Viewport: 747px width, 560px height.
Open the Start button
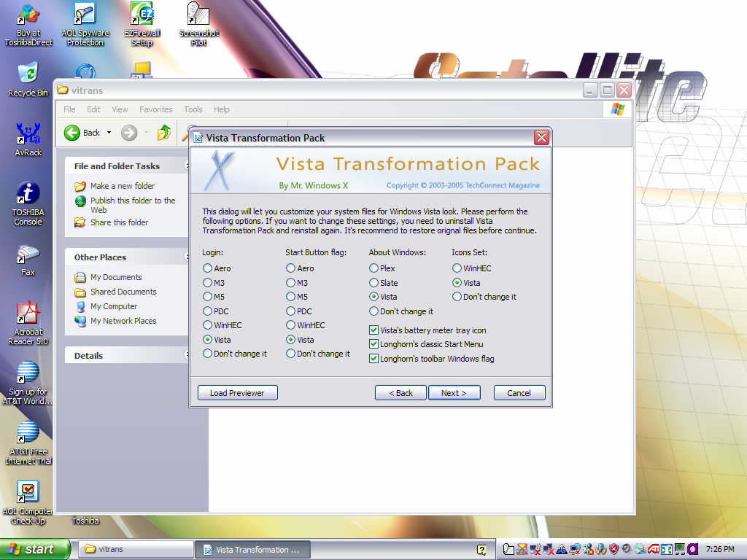click(x=35, y=549)
